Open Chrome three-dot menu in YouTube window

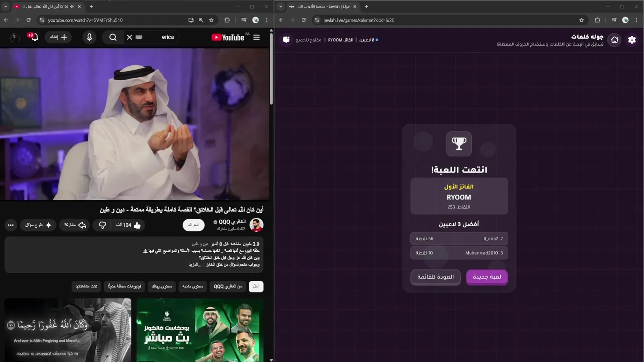[x=267, y=20]
